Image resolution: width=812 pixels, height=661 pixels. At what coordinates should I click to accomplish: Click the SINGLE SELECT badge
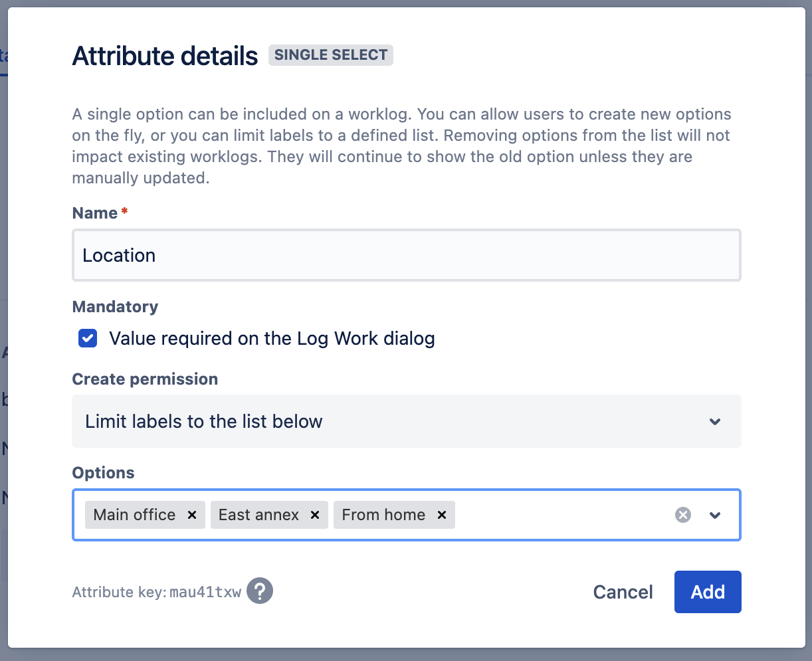(x=331, y=55)
